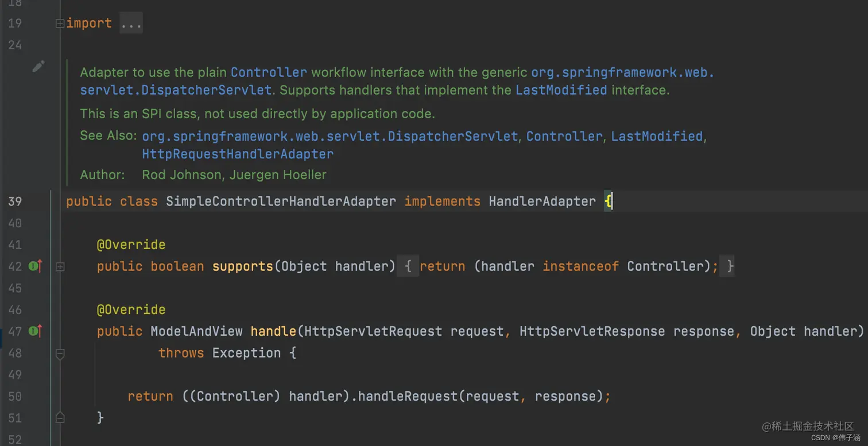Expand the folded import block on line 19
Viewport: 868px width, 446px height.
[x=60, y=24]
